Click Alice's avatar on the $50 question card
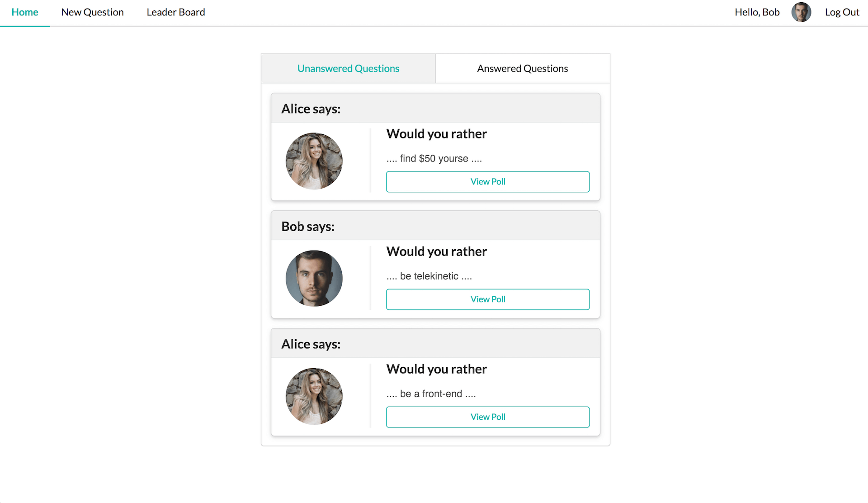Screen dimensions: 868x503 (x=314, y=161)
